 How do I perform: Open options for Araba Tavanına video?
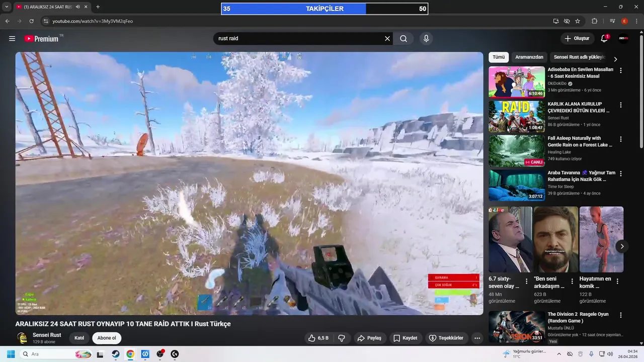coord(621,173)
